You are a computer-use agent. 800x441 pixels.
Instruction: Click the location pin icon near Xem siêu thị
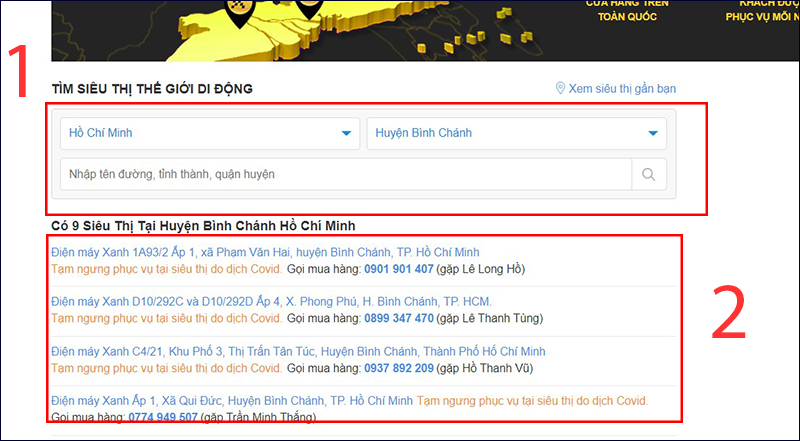click(560, 88)
